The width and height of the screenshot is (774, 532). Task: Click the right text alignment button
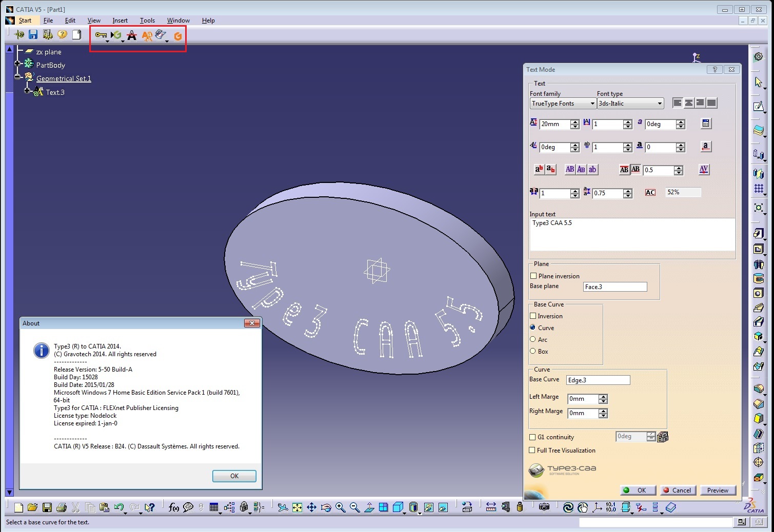(700, 103)
